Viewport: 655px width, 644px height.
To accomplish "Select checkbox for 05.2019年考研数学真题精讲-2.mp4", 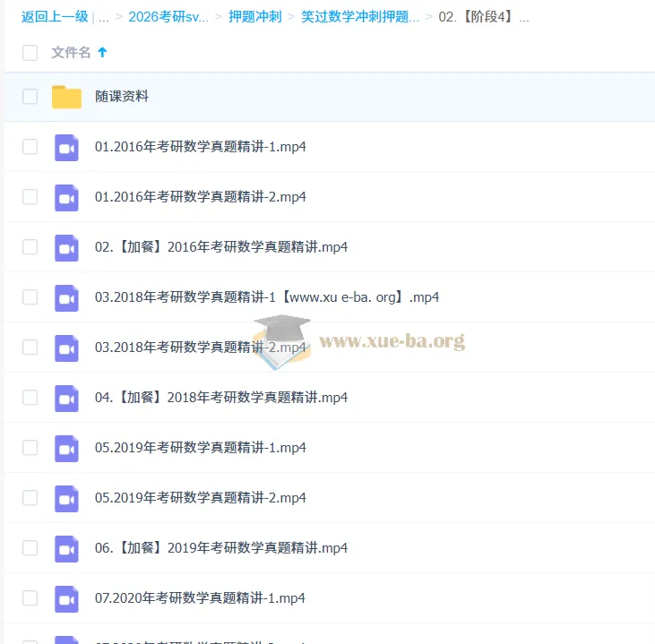I will (30, 498).
